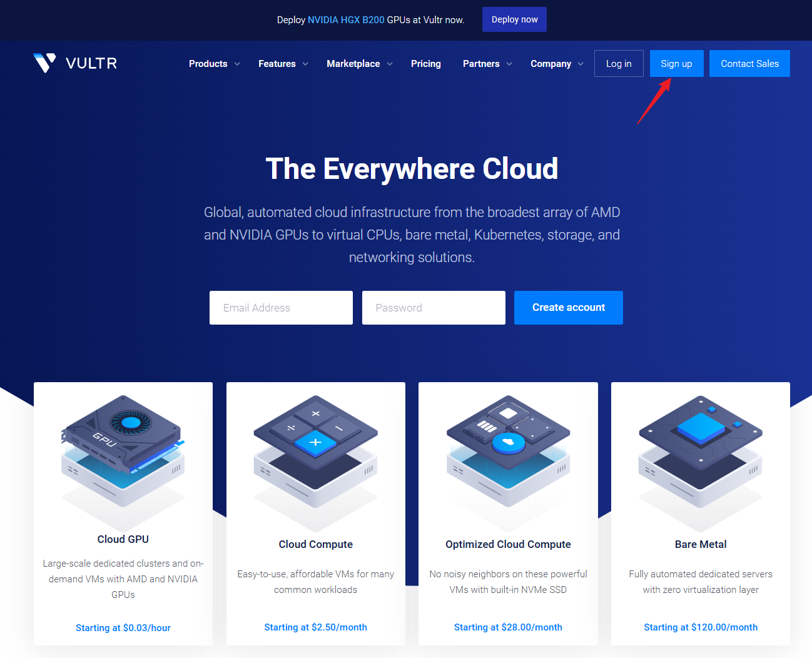The width and height of the screenshot is (812, 658).
Task: Focus the Email Address field
Action: click(281, 308)
